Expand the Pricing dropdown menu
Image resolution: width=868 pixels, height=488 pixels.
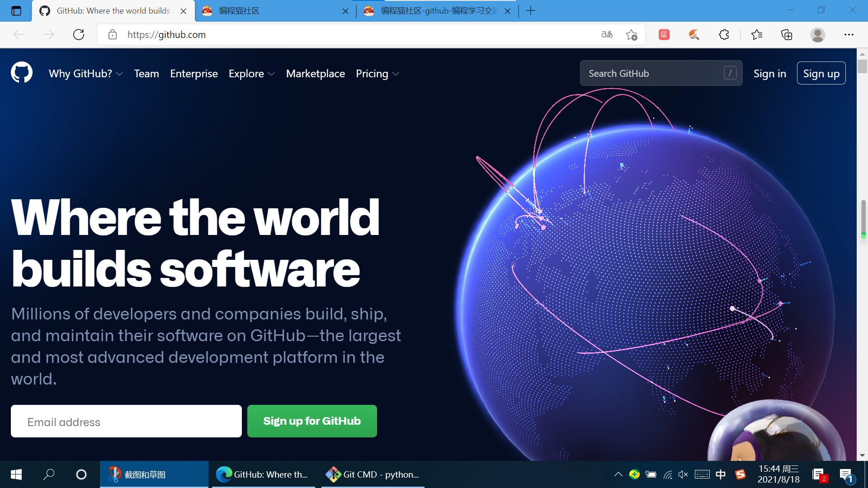377,74
